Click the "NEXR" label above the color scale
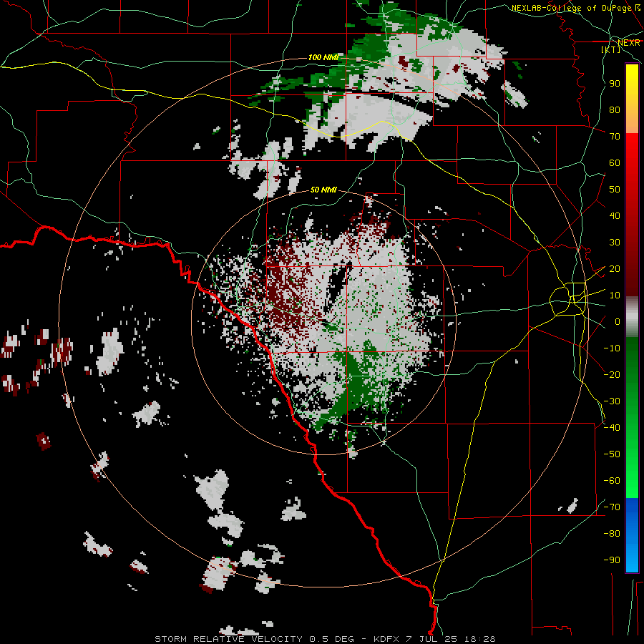The width and height of the screenshot is (644, 644). point(629,43)
